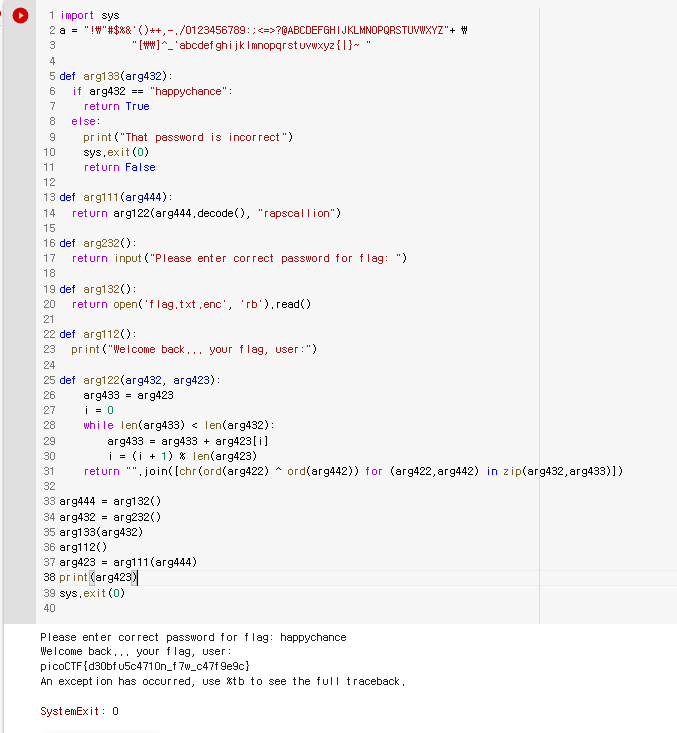Click "print(arg423)" on line 38
This screenshot has width=677, height=733.
[x=98, y=577]
